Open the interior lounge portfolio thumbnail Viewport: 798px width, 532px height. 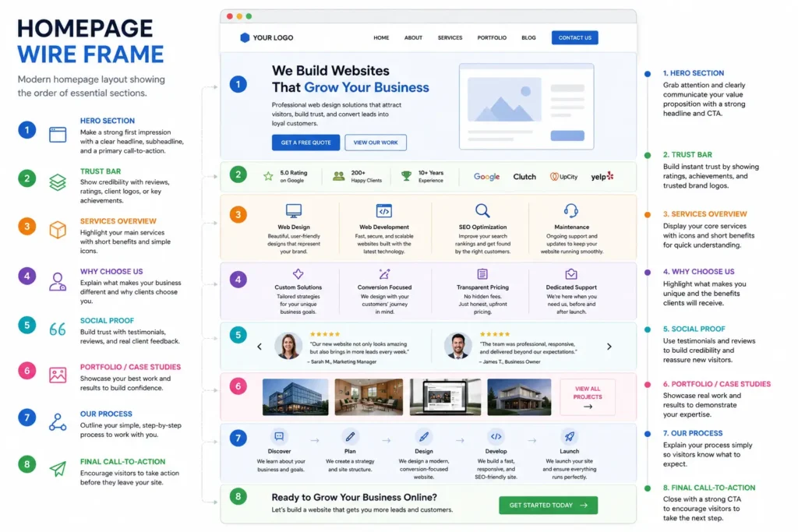(x=369, y=397)
